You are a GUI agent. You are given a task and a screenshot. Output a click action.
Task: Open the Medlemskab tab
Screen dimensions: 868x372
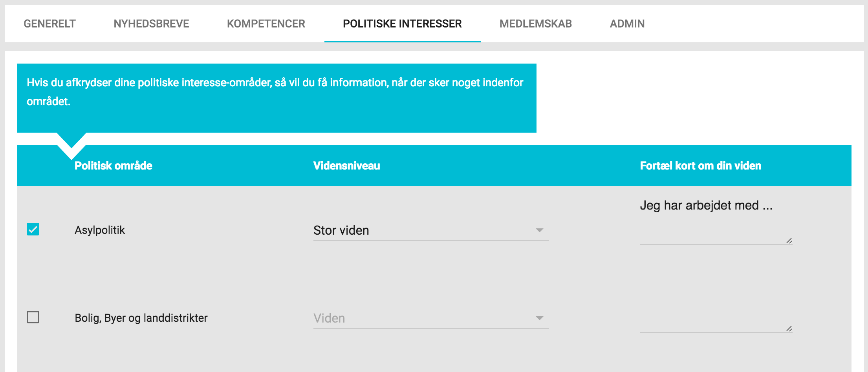535,24
